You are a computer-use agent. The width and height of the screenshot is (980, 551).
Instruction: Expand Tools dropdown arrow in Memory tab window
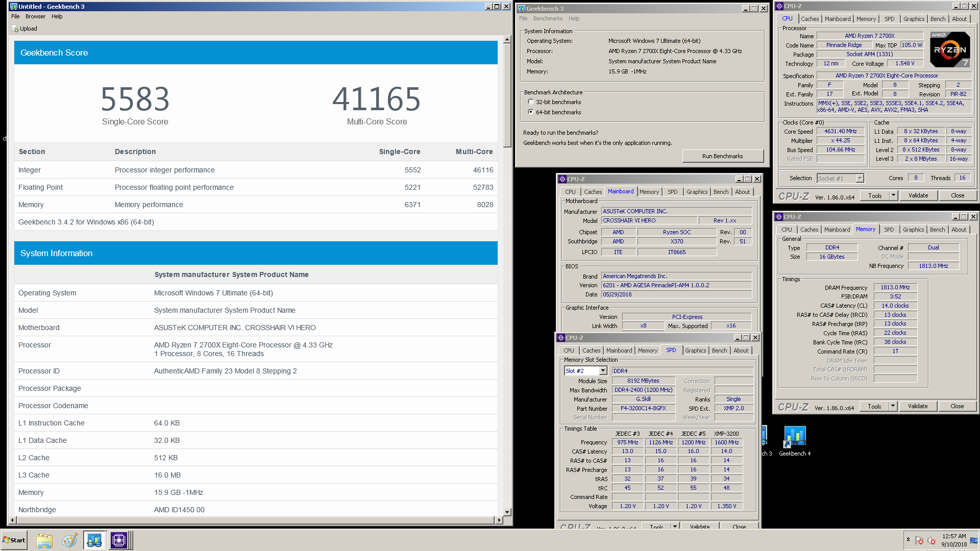coord(893,406)
